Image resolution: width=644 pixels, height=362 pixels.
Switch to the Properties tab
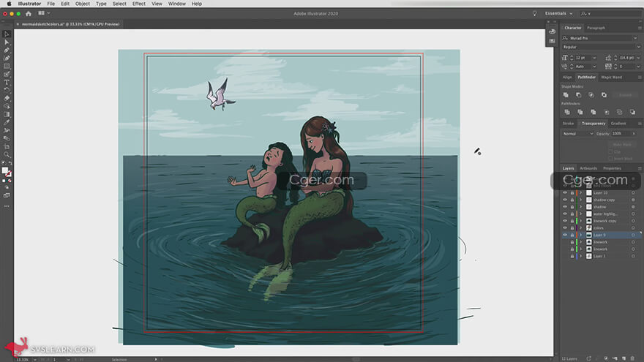tap(612, 168)
